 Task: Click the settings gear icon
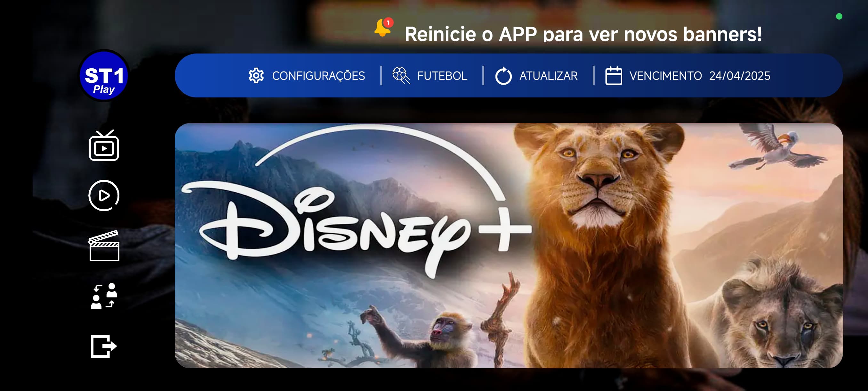click(x=256, y=76)
